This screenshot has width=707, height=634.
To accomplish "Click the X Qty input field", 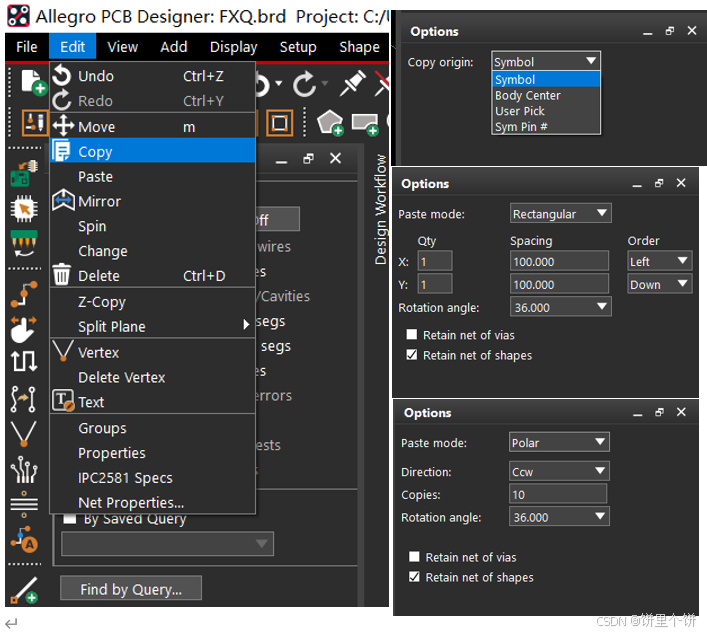I will pos(435,261).
